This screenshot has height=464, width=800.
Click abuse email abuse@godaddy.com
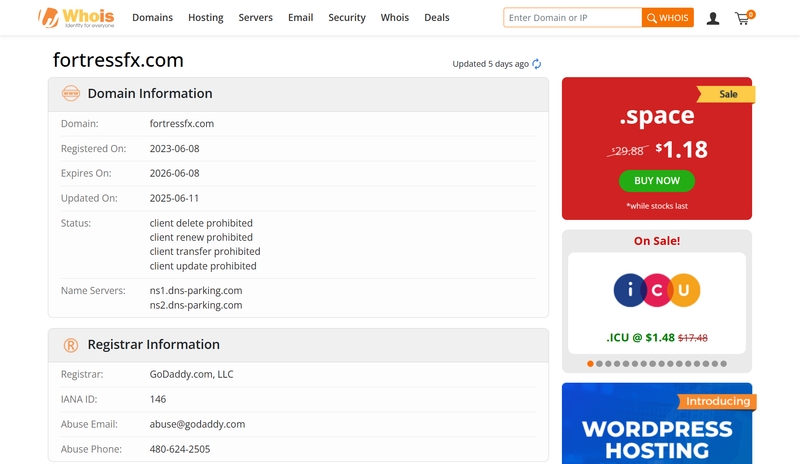[x=197, y=424]
